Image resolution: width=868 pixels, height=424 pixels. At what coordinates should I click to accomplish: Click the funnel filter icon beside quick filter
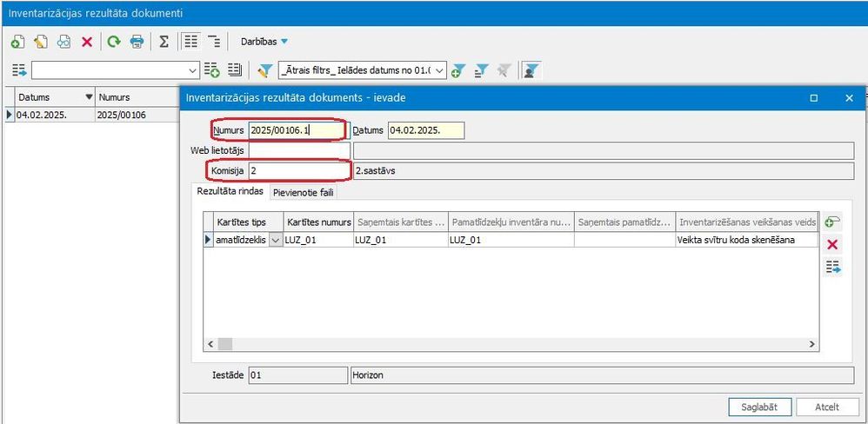(265, 70)
